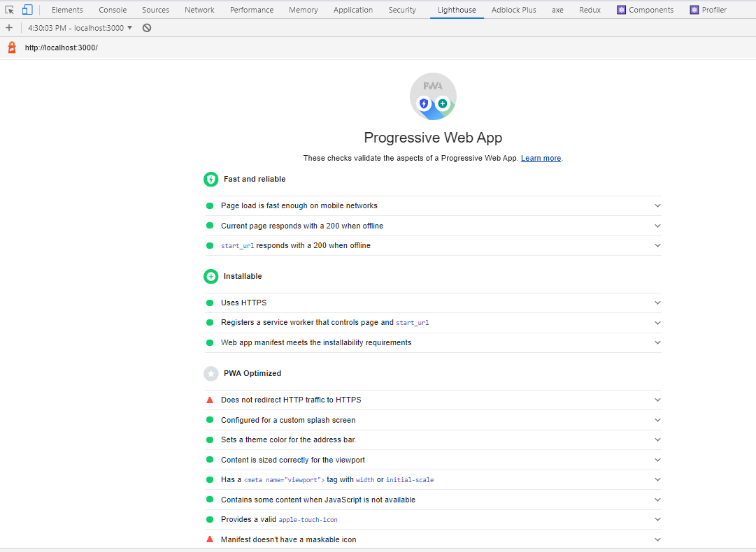
Task: Expand 'Does not redirect HTTP traffic' chevron
Action: pos(657,400)
